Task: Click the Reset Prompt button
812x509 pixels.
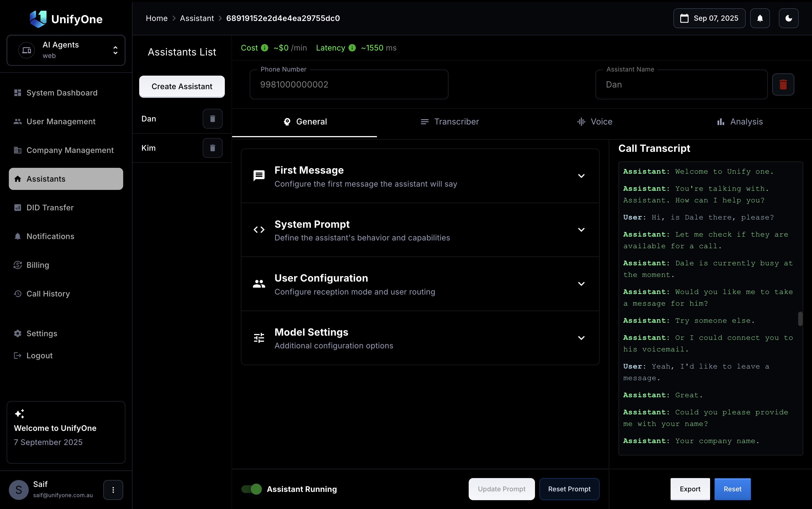Action: click(569, 489)
